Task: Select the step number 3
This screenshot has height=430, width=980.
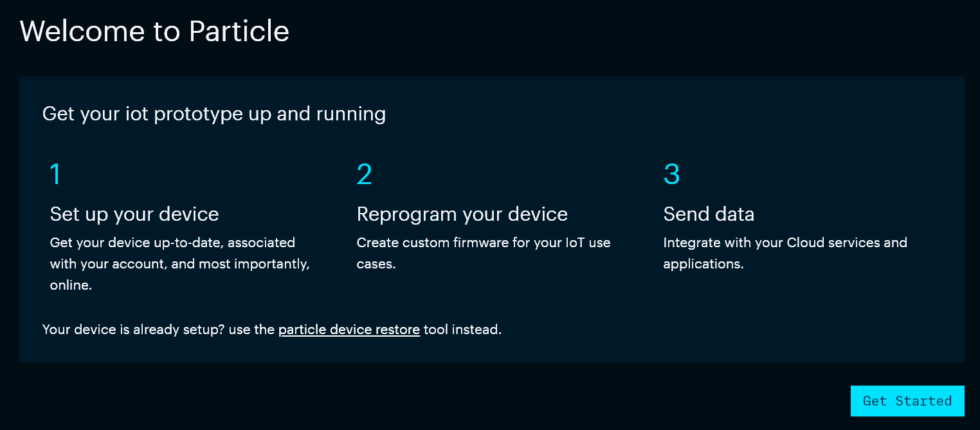Action: pyautogui.click(x=671, y=174)
